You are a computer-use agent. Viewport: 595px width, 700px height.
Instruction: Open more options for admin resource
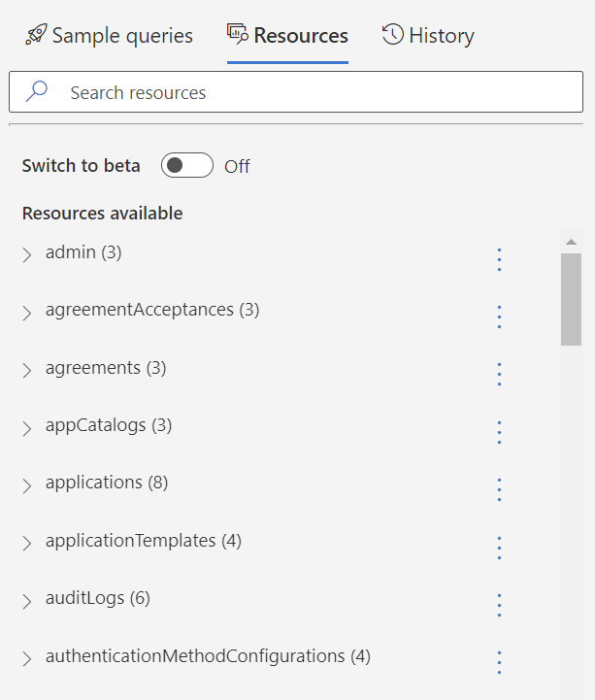(499, 259)
